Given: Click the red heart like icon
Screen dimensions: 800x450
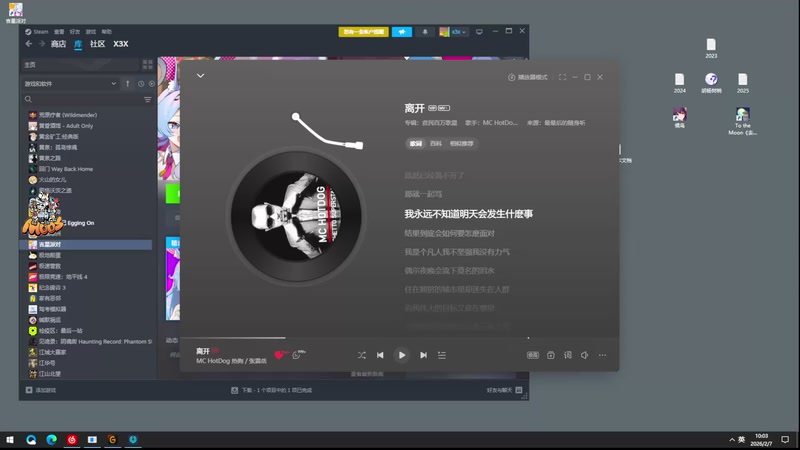Looking at the screenshot, I should coord(279,355).
